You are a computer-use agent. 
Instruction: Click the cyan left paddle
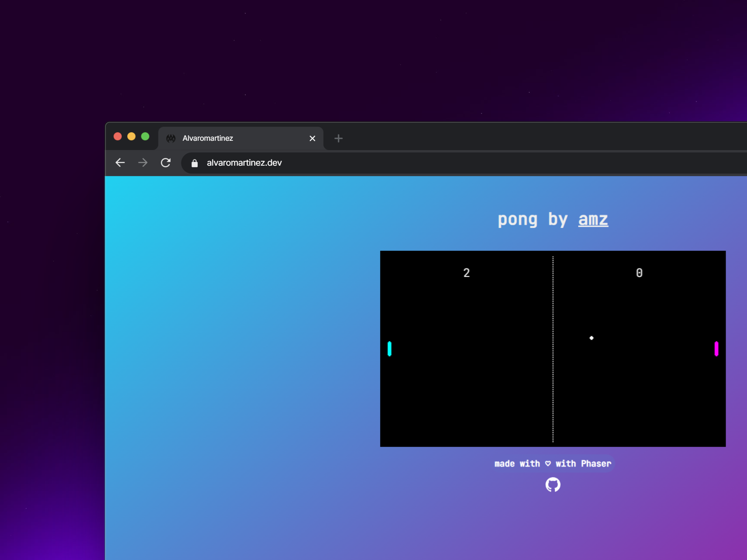tap(389, 349)
